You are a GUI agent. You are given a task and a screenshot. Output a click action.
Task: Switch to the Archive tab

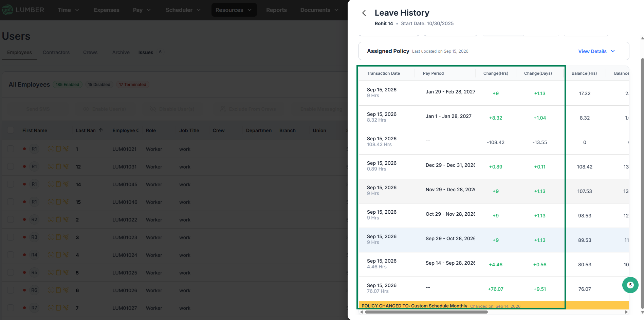(x=121, y=52)
